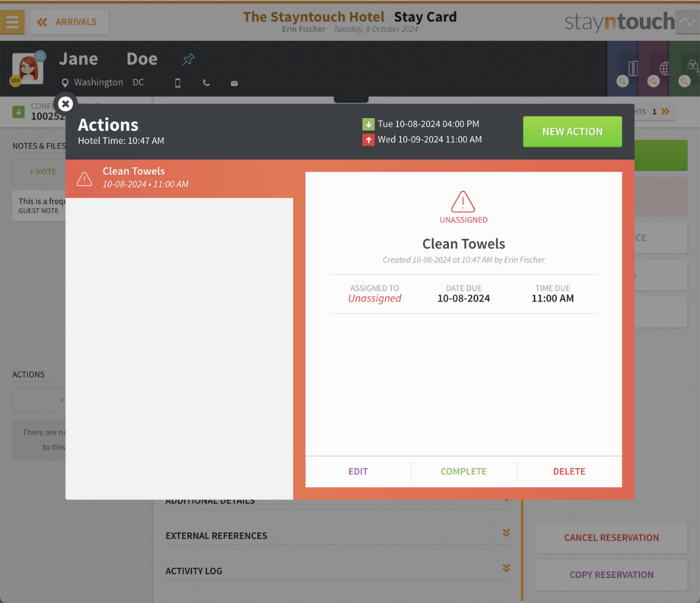Click the time due 11:00 AM value

(x=552, y=298)
